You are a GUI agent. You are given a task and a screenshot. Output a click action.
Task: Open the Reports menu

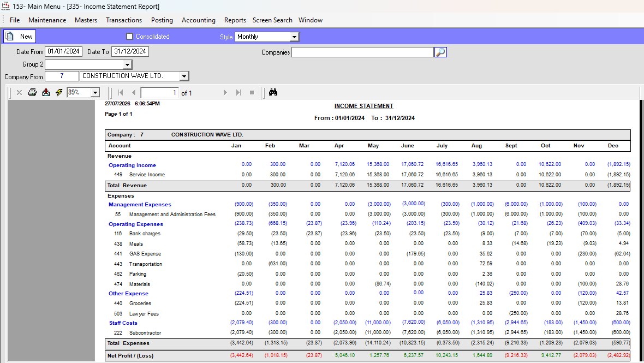[x=235, y=20]
